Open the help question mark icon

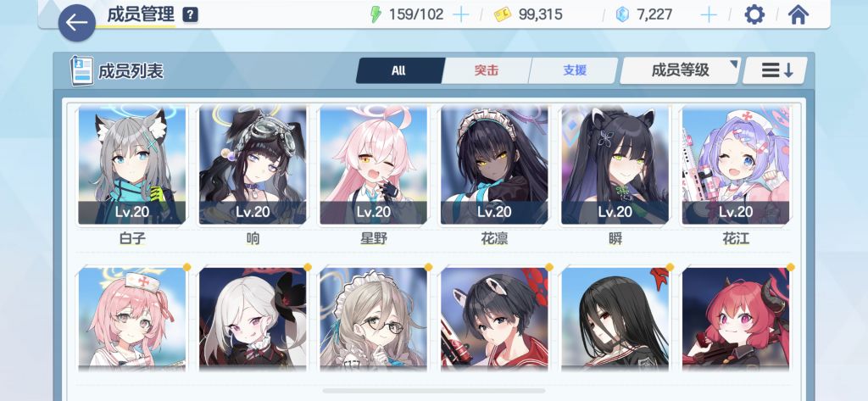pyautogui.click(x=190, y=15)
